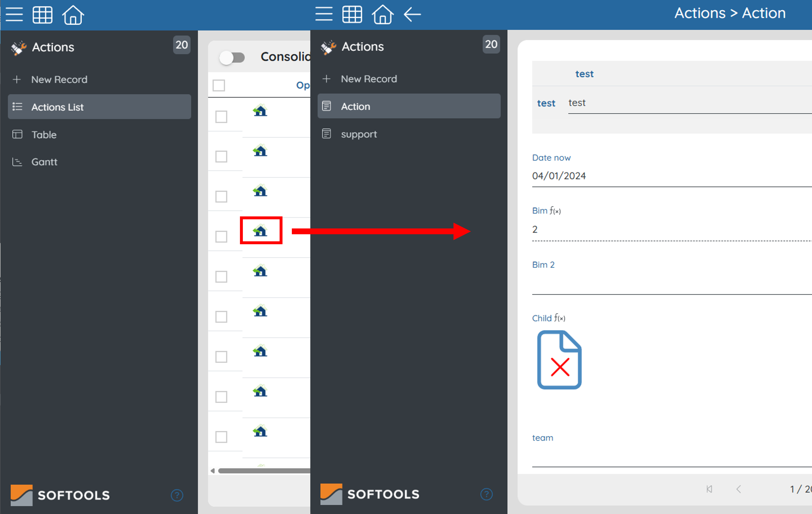This screenshot has height=514, width=812.
Task: Click the horizontal scrollbar under the list
Action: pyautogui.click(x=264, y=470)
